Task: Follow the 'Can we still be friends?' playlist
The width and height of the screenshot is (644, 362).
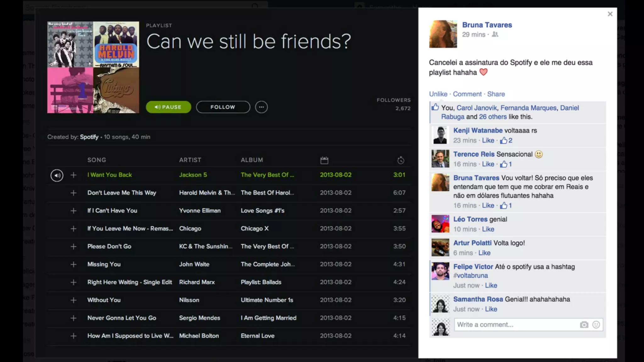Action: (x=223, y=107)
